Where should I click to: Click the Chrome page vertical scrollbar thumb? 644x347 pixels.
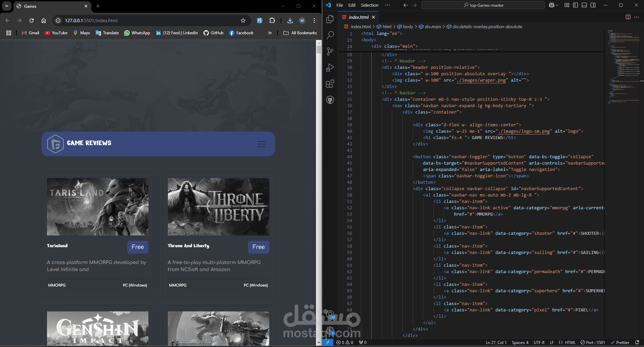319,49
